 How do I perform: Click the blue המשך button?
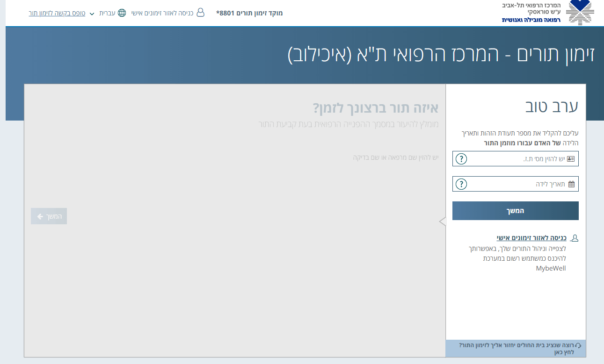[x=516, y=211]
